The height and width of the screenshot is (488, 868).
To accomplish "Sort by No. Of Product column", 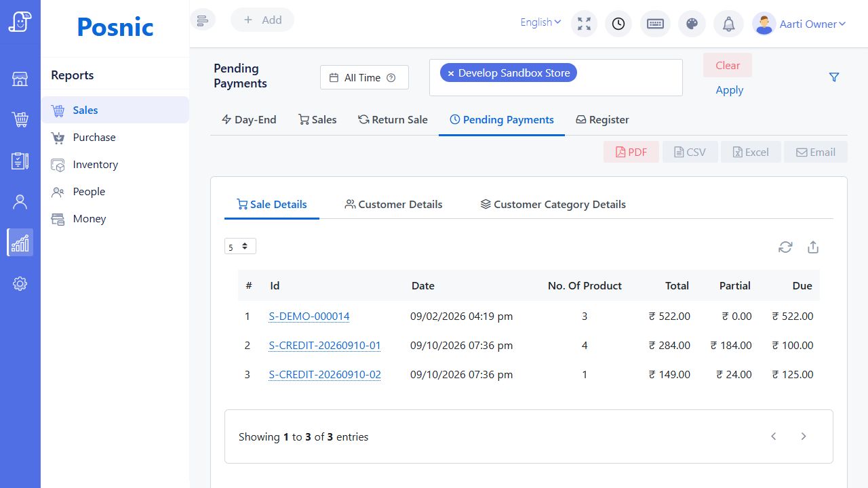I will [585, 285].
